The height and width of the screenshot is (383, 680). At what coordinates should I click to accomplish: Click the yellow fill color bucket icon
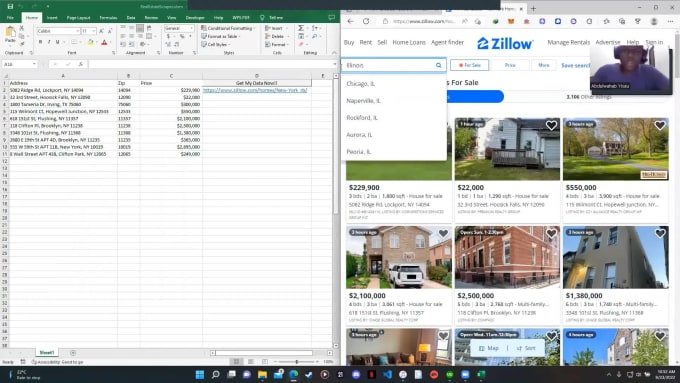90,42
